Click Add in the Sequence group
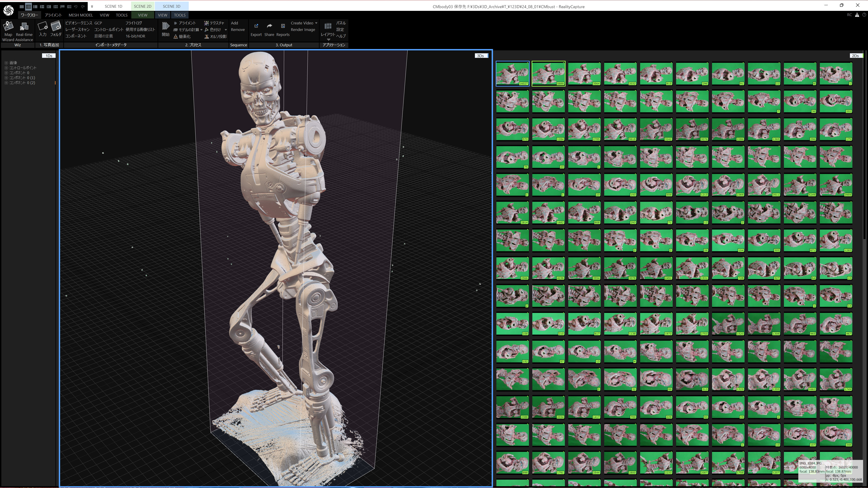 [235, 23]
